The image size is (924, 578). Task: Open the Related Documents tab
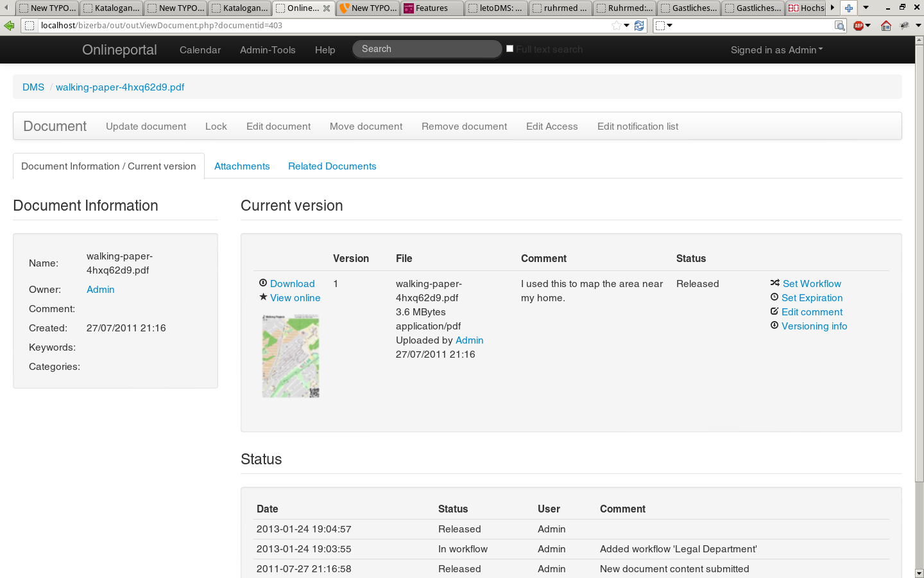pos(332,166)
